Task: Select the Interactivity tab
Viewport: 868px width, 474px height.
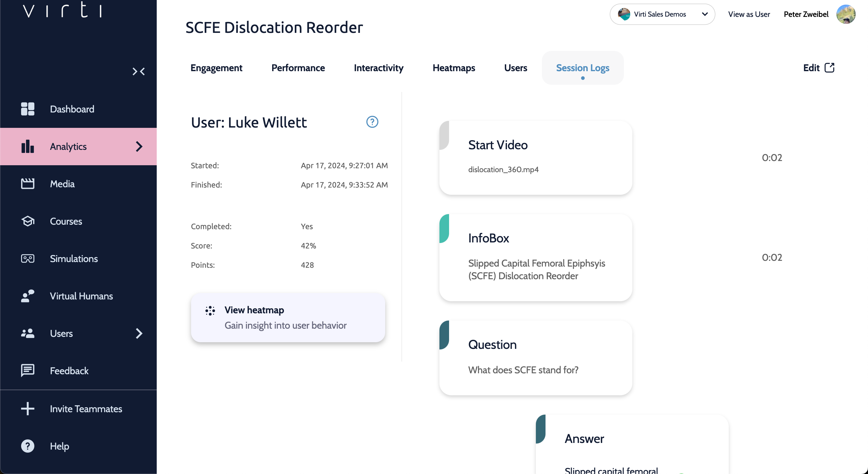Action: coord(379,68)
